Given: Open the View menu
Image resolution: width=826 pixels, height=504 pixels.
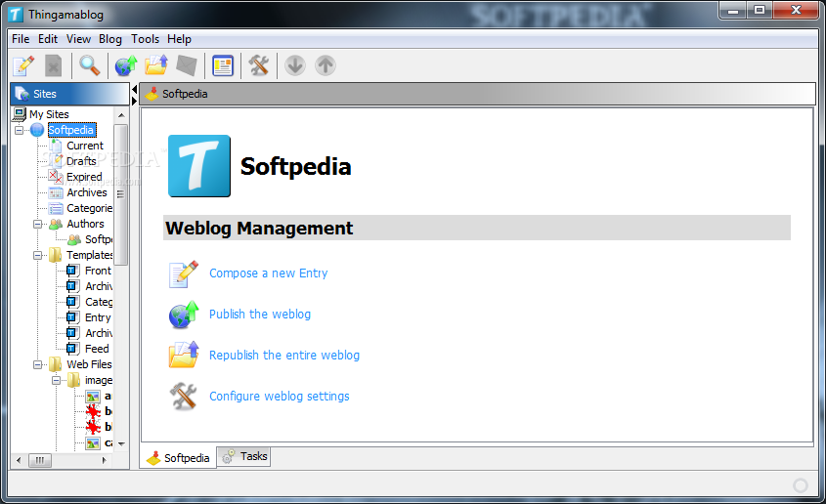Looking at the screenshot, I should pos(78,39).
